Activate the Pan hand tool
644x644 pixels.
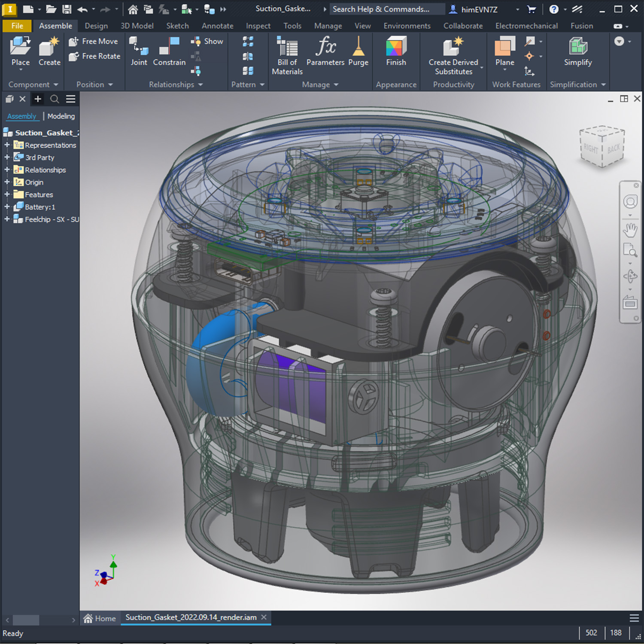[x=630, y=230]
